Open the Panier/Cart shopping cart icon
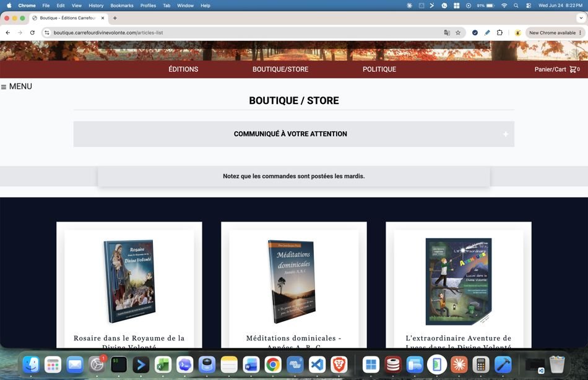Viewport: 588px width, 380px height. pos(573,69)
